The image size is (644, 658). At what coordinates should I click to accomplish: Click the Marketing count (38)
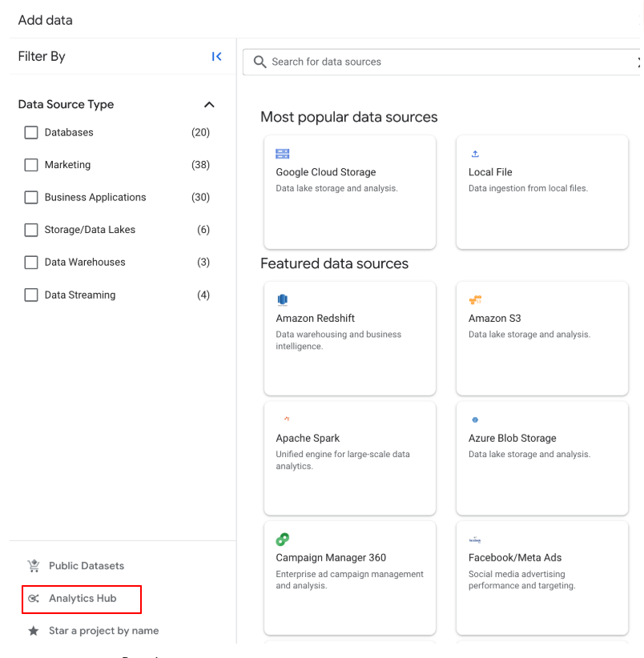[200, 165]
